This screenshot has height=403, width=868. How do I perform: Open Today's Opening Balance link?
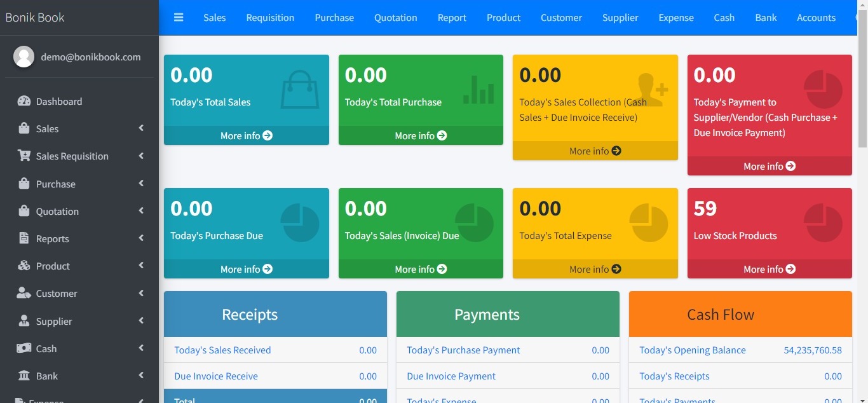692,350
